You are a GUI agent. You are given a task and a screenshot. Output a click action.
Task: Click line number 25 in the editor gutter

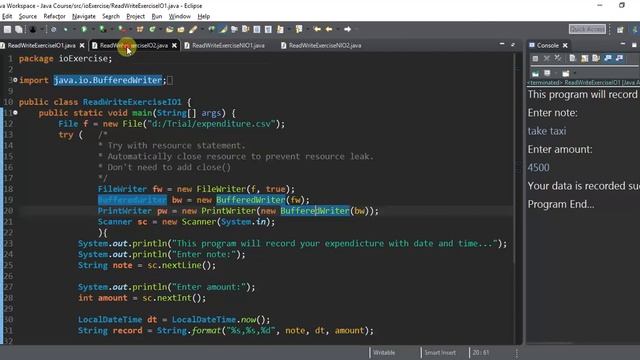click(x=8, y=265)
